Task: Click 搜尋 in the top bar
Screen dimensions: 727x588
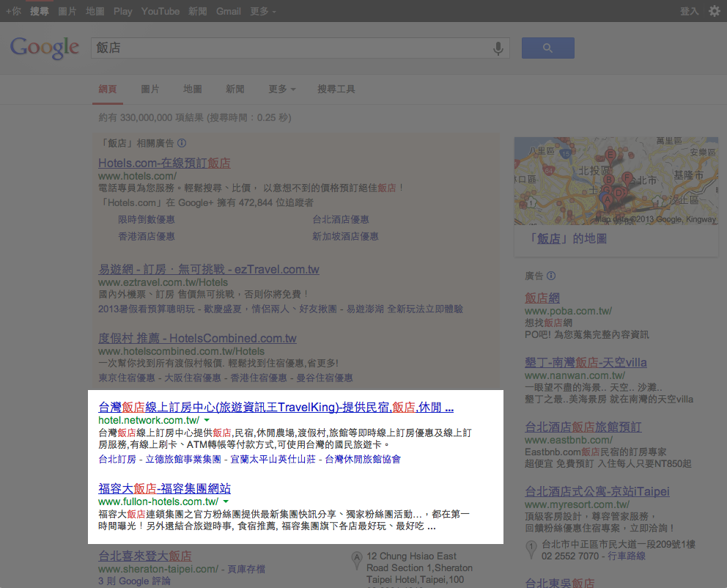Action: coord(40,11)
